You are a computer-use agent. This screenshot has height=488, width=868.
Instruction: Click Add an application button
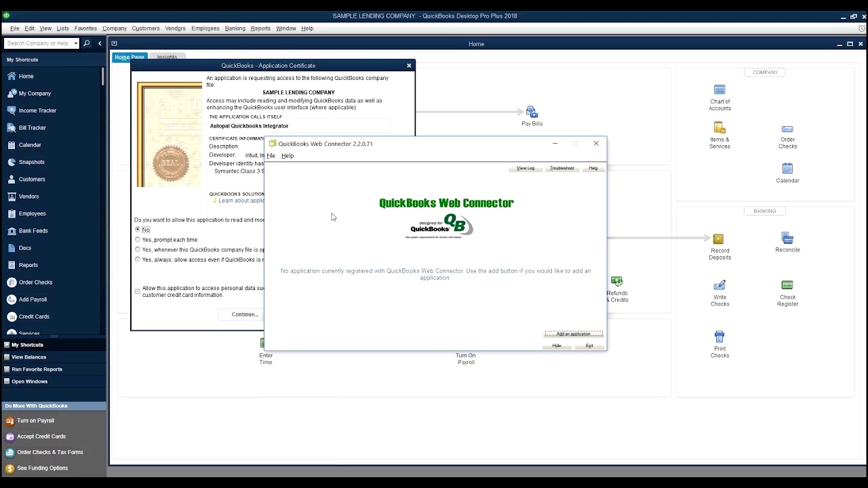point(574,334)
